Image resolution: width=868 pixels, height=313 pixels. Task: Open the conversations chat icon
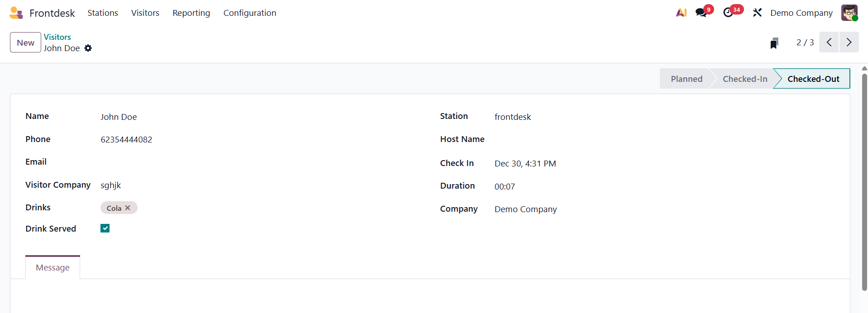(701, 13)
